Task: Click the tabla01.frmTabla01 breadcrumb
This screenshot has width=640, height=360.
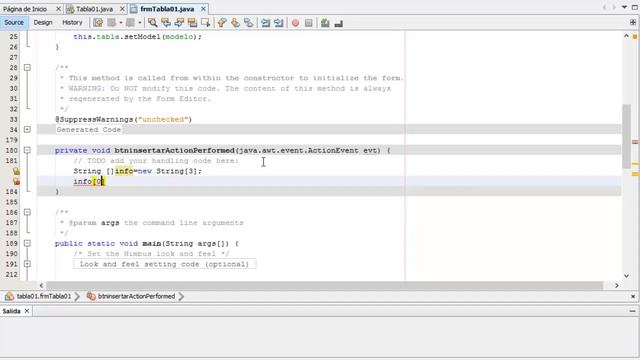Action: tap(44, 296)
